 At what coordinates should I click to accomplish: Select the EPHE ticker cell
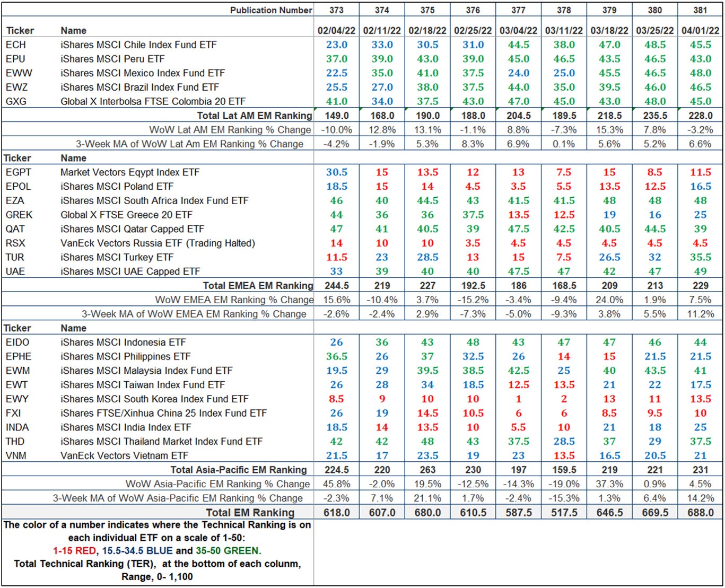click(19, 357)
